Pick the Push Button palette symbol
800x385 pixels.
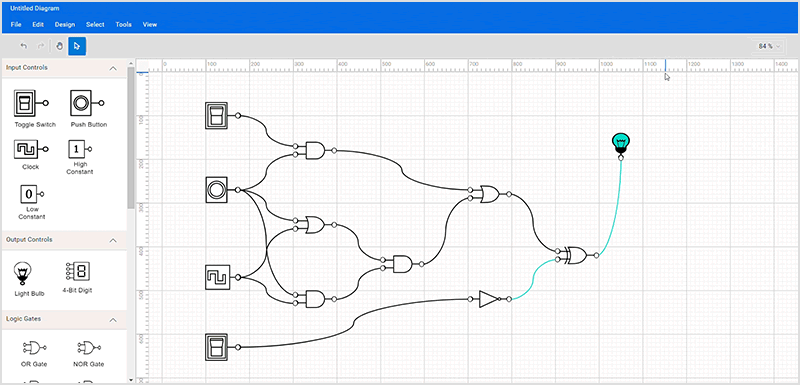(x=87, y=104)
